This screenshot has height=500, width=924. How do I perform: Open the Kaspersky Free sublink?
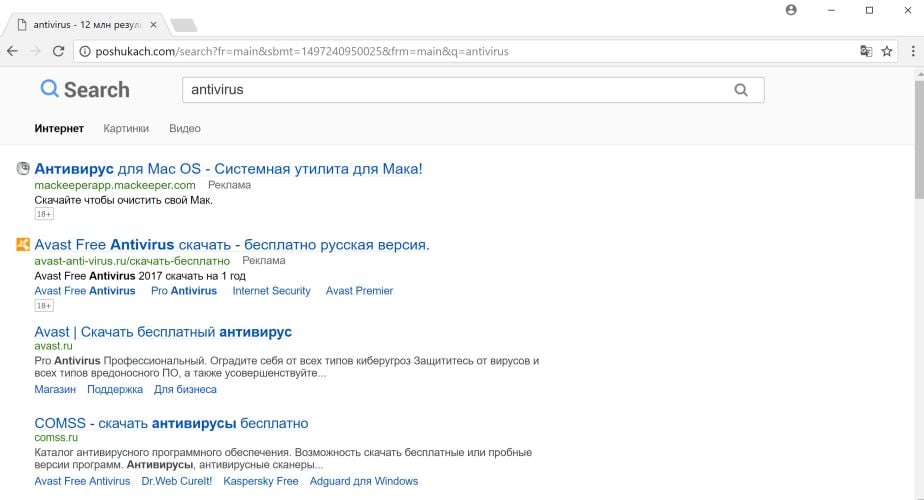point(261,481)
